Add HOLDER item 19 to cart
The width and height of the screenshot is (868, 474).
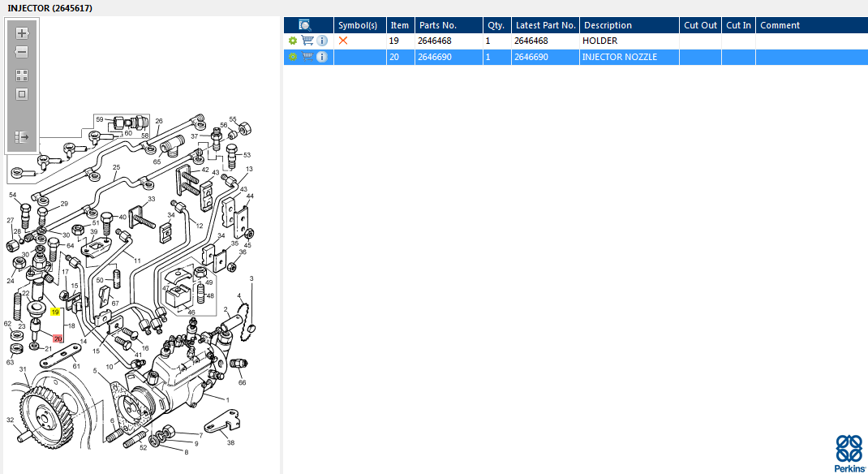tap(307, 41)
